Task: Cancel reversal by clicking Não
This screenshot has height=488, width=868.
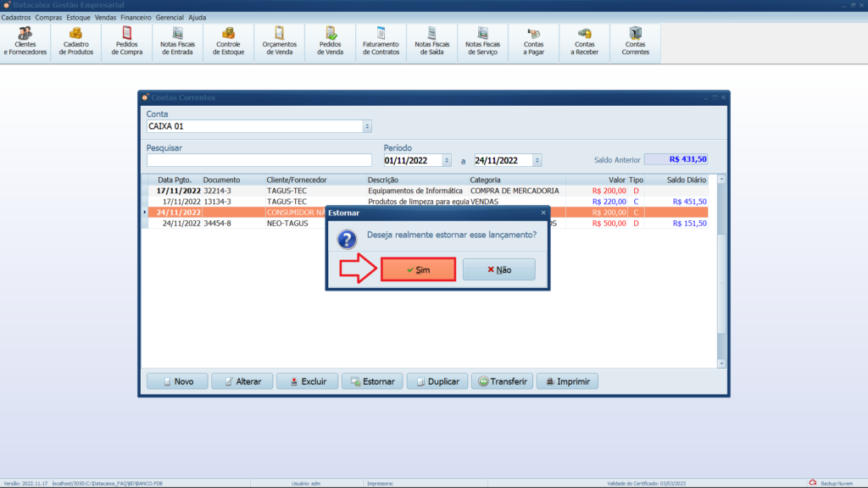Action: click(499, 269)
